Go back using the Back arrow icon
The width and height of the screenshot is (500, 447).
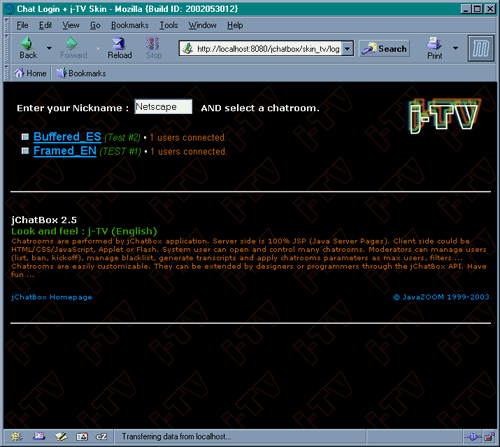(x=27, y=44)
